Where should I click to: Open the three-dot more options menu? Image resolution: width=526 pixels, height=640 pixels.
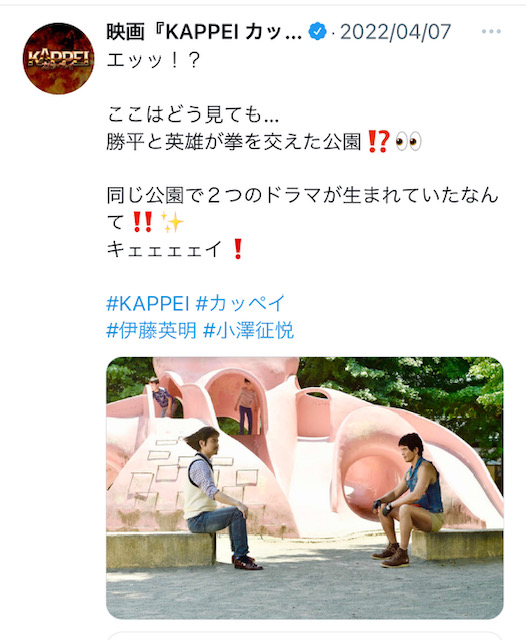491,31
